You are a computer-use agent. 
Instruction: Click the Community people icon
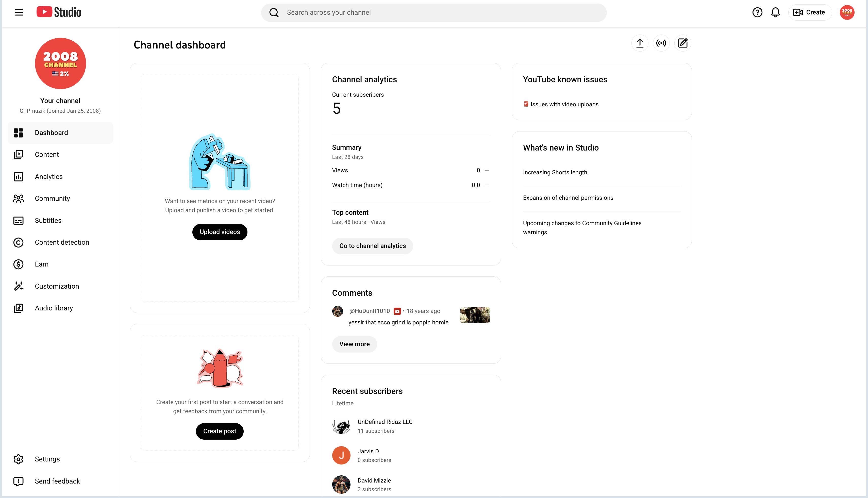[x=19, y=199]
